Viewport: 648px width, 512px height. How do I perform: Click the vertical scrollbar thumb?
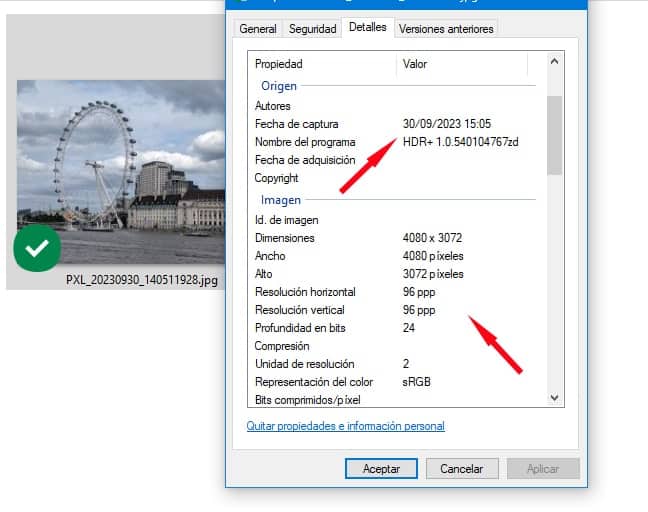point(555,135)
